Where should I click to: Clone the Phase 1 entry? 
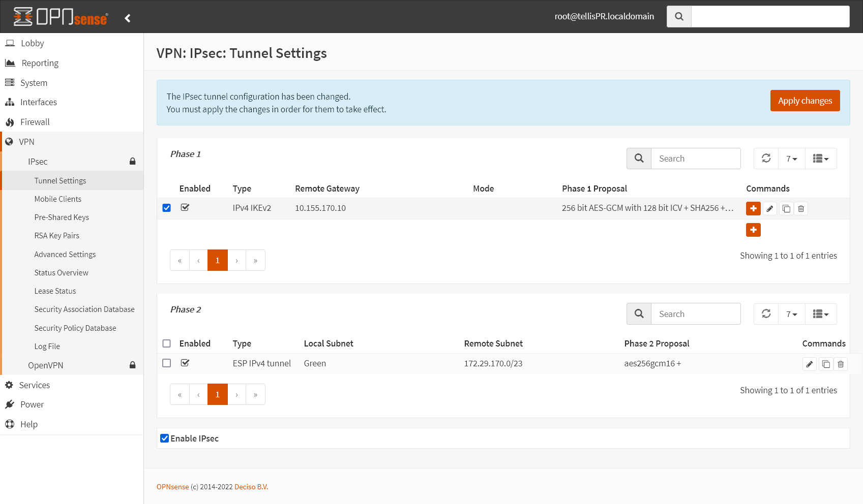point(786,208)
